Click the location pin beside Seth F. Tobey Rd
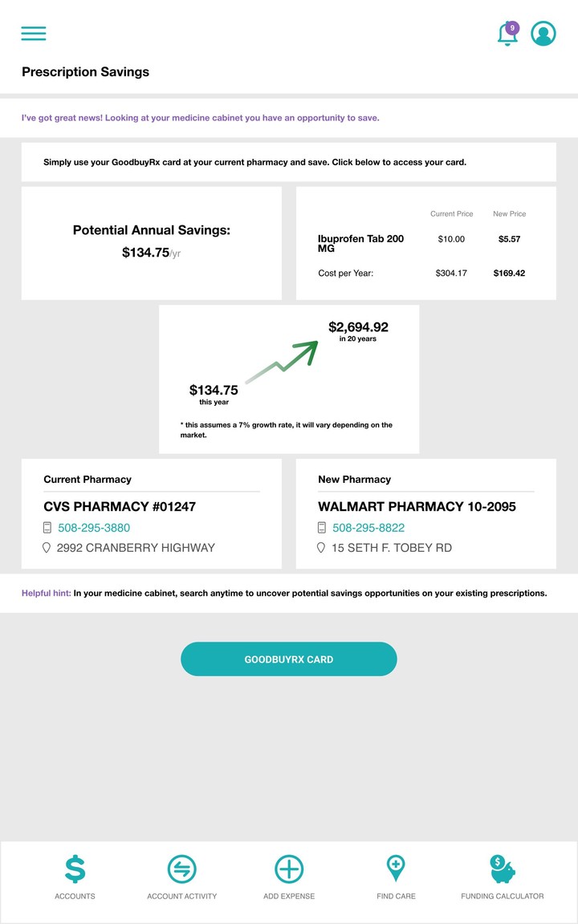This screenshot has height=924, width=578. [321, 548]
